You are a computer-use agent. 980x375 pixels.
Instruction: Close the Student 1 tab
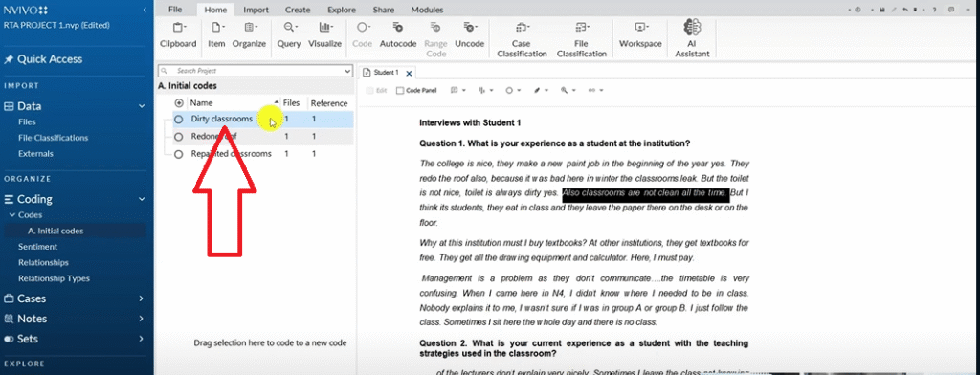410,74
